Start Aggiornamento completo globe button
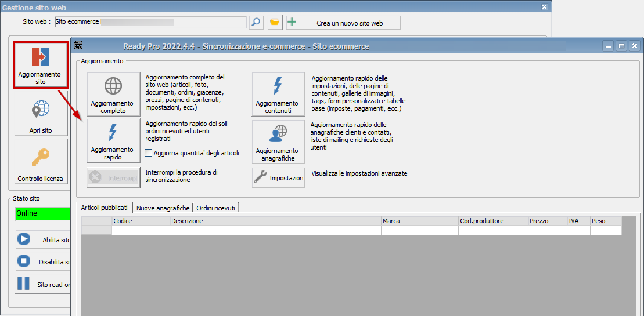Screen dimensions: 644x316 (x=113, y=94)
